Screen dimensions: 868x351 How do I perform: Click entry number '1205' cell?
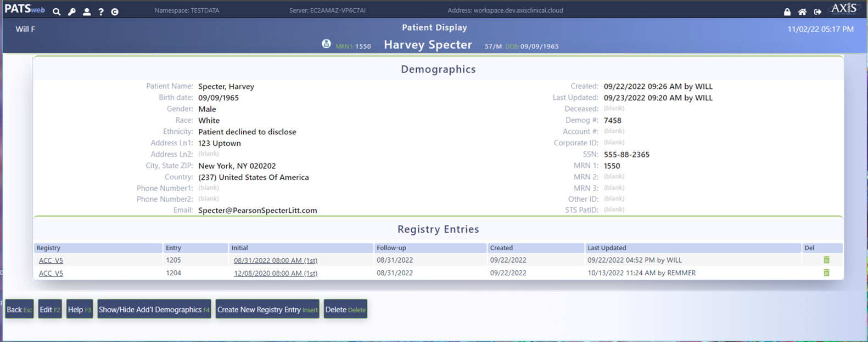[x=173, y=260]
